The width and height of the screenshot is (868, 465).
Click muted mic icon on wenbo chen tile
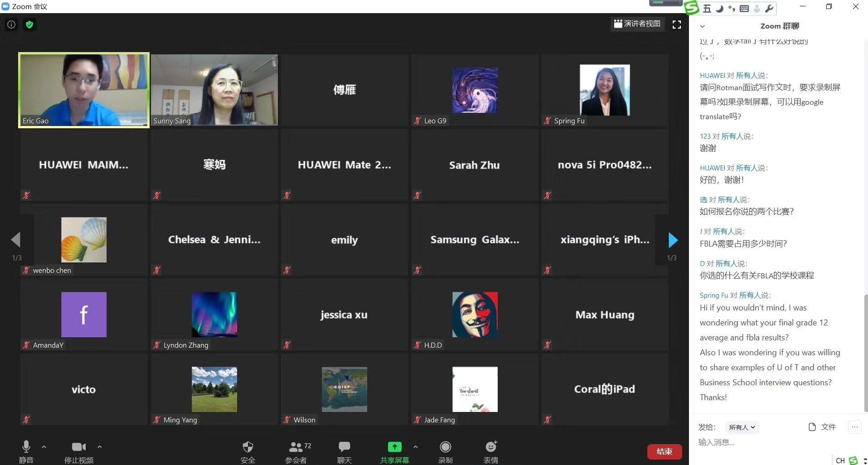coord(26,270)
